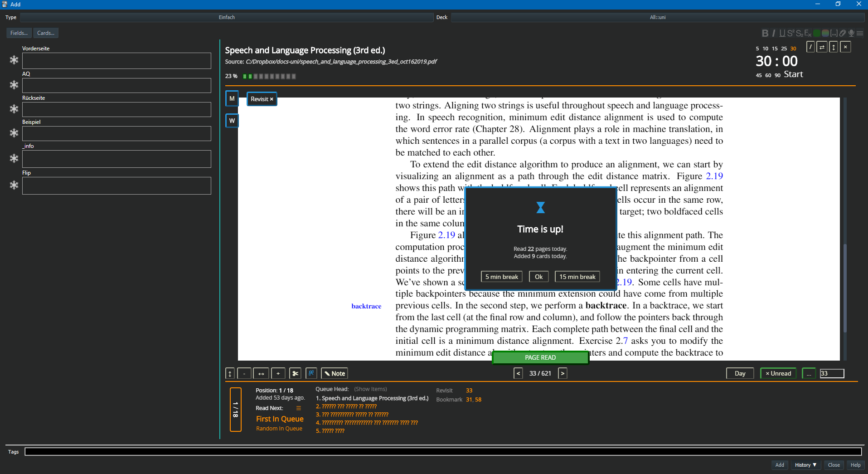Image resolution: width=868 pixels, height=474 pixels.
Task: Open the Deck selector showing All::uni
Action: click(x=657, y=17)
